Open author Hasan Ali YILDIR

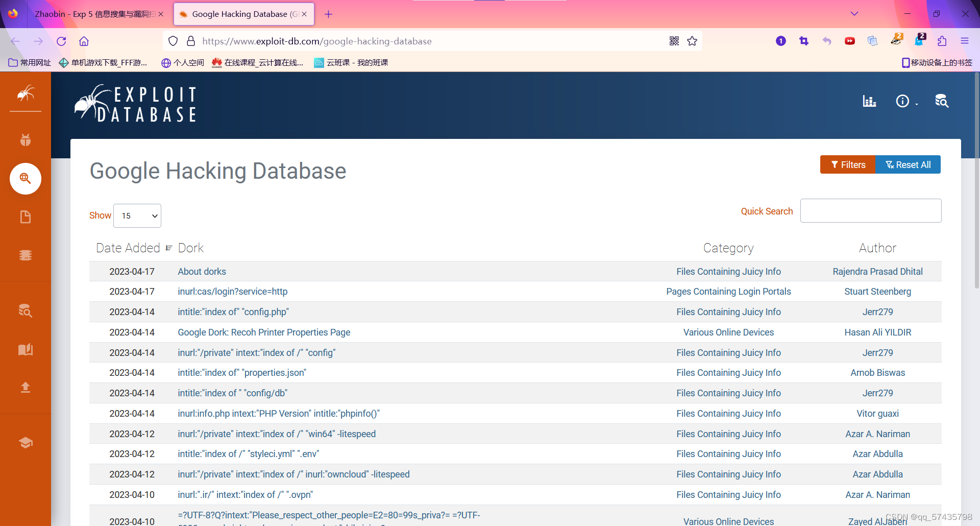(877, 332)
